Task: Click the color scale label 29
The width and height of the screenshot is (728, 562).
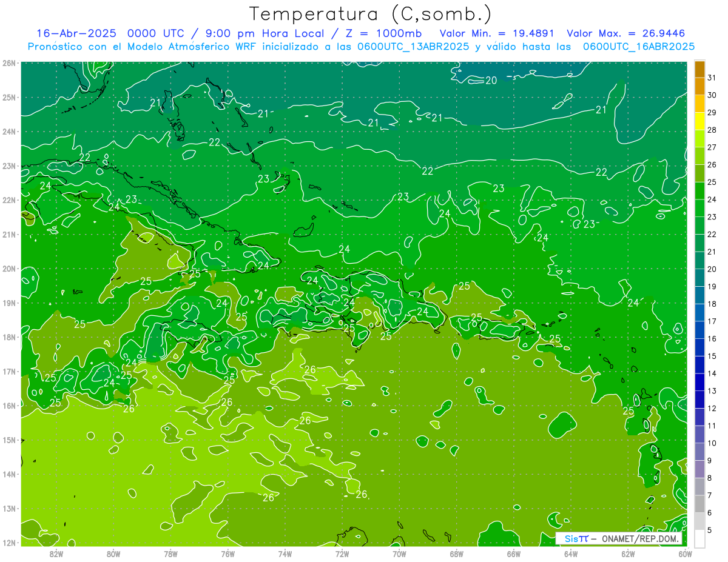Action: [x=712, y=113]
